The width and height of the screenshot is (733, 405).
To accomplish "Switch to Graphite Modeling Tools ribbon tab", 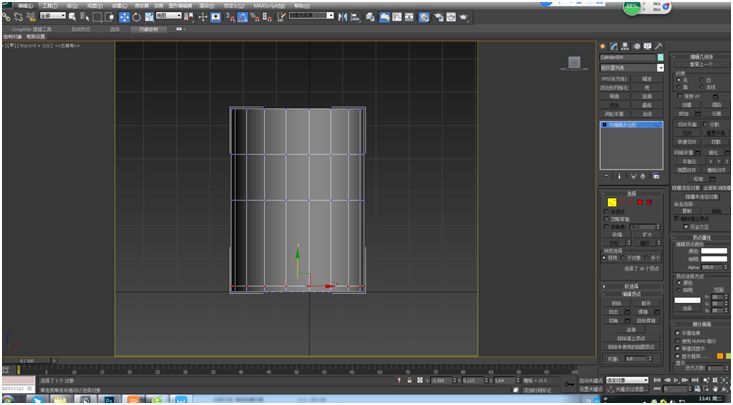I will [x=32, y=29].
